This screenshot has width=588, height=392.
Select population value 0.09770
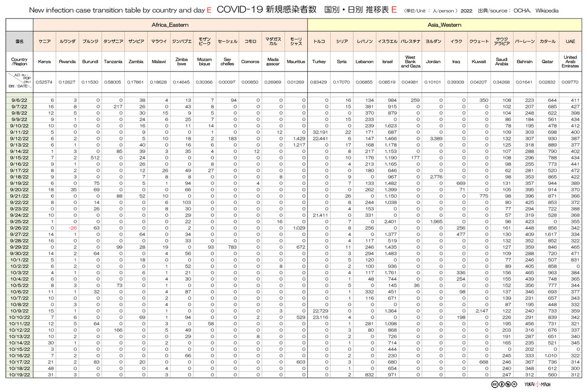(x=571, y=82)
